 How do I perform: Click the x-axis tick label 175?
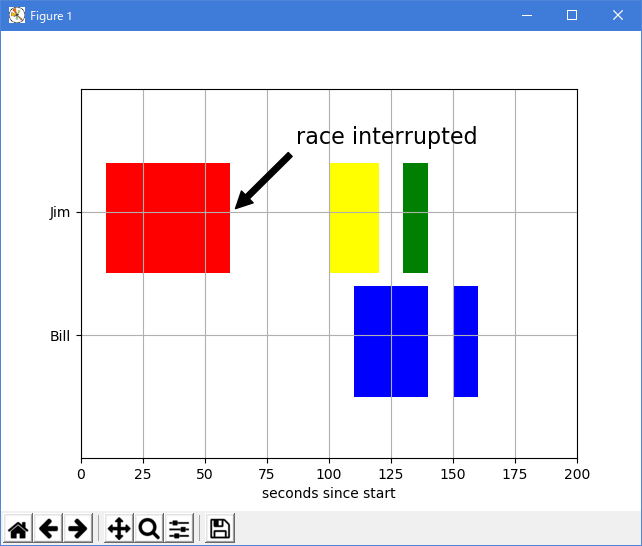(515, 474)
